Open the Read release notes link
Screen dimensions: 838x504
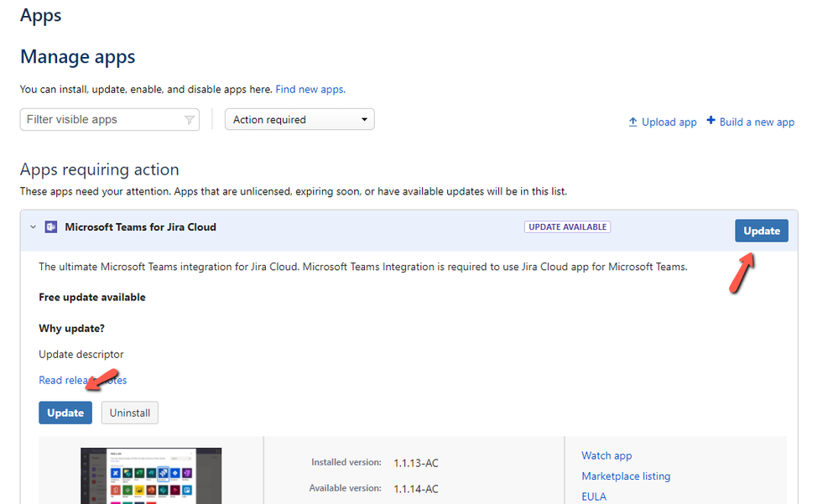(x=83, y=380)
